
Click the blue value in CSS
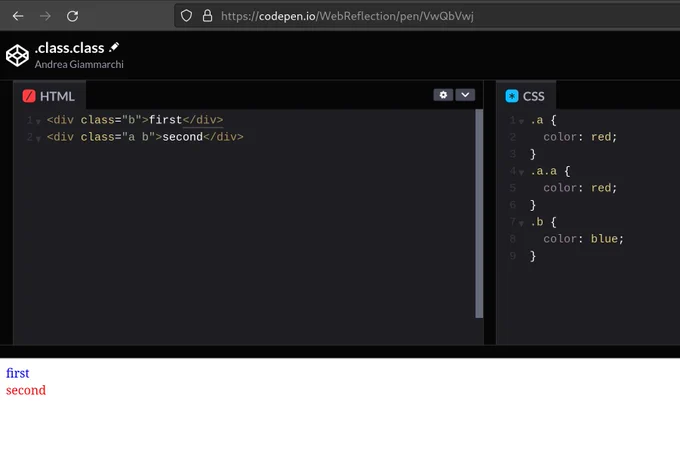[604, 239]
